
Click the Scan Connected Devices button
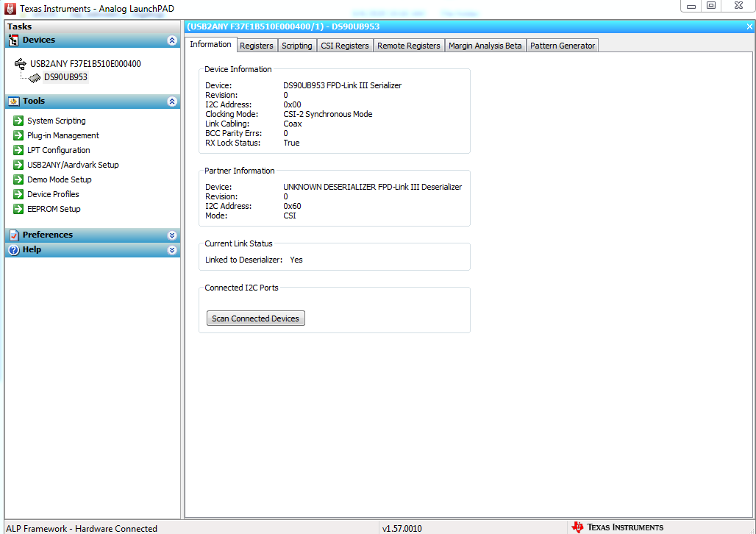coord(255,318)
